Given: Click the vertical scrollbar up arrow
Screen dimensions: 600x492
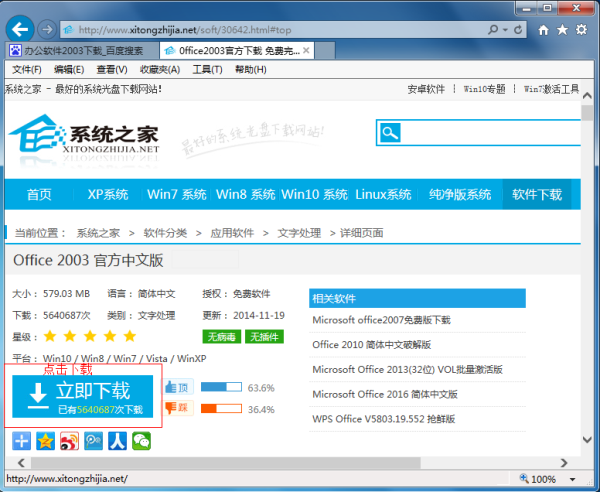Looking at the screenshot, I should 587,96.
